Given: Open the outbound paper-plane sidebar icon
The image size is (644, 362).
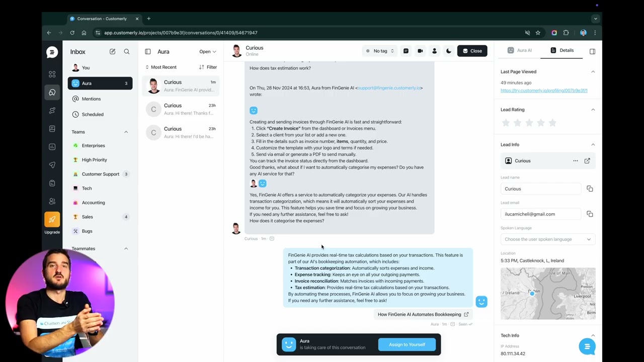Looking at the screenshot, I should point(52,165).
